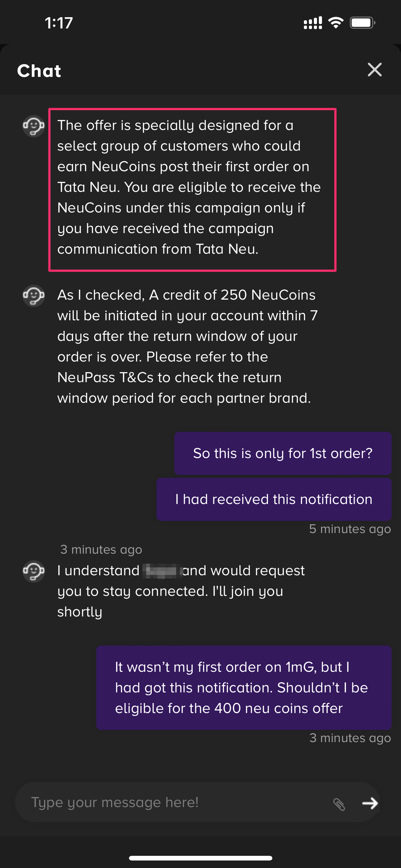This screenshot has height=868, width=401.
Task: Focus the "Type your message here!" field
Action: [x=175, y=803]
